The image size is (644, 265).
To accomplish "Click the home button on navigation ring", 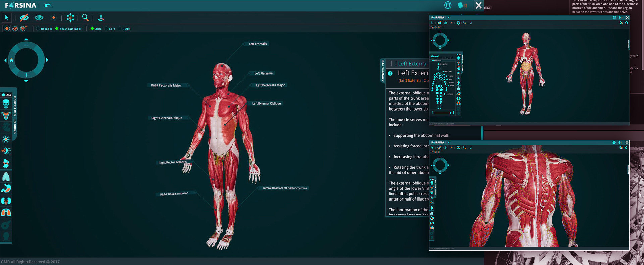I will 11,60.
